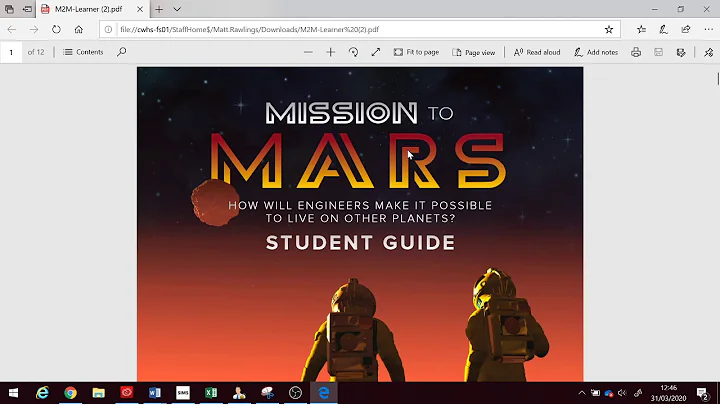Rotate the PDF page
720x404 pixels.
353,52
